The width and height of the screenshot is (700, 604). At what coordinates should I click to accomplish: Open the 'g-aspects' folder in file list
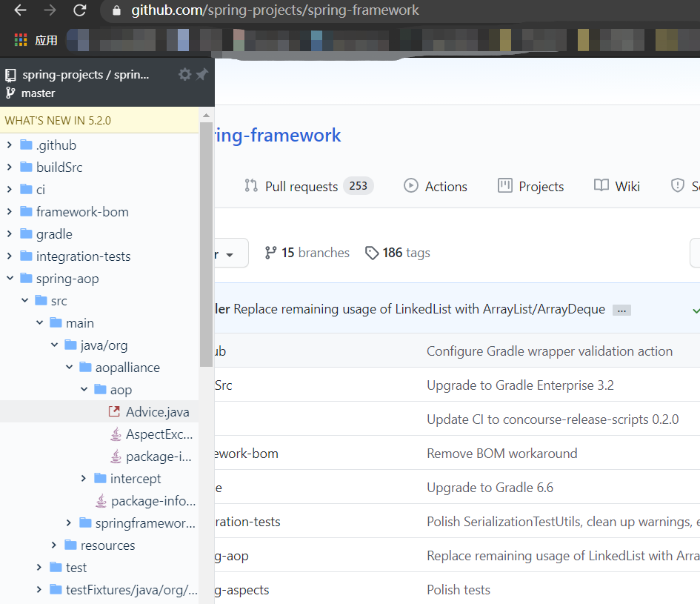coord(242,590)
